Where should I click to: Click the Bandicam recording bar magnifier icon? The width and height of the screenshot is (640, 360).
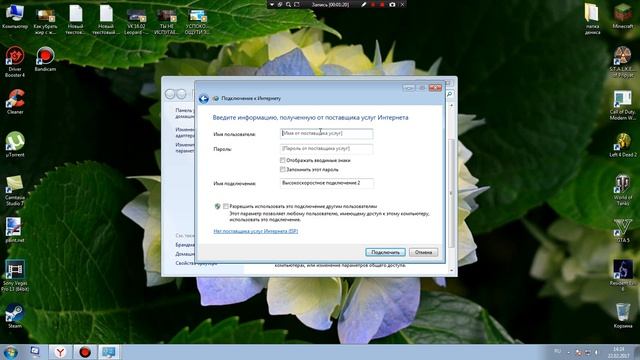288,4
